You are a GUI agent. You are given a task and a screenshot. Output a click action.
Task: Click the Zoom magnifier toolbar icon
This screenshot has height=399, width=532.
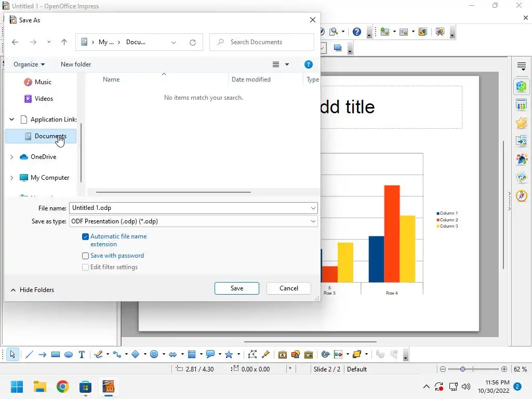(x=334, y=32)
